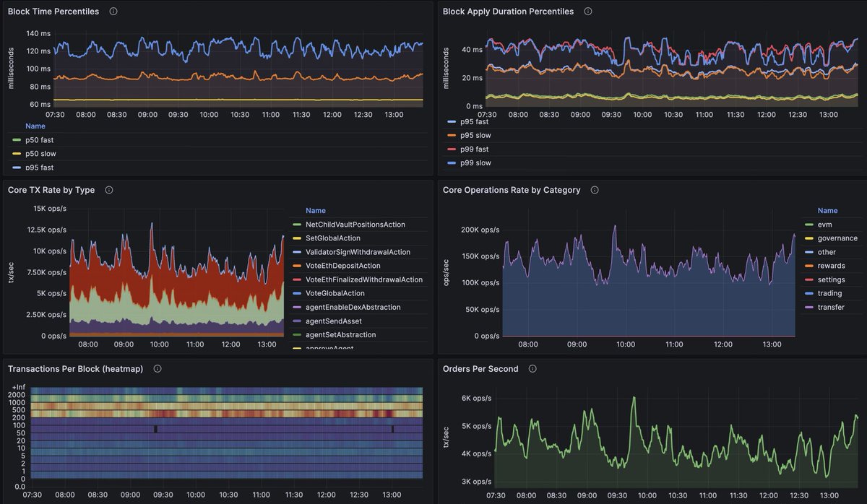Open the Block Apply Duration Percentiles info icon

coord(588,12)
